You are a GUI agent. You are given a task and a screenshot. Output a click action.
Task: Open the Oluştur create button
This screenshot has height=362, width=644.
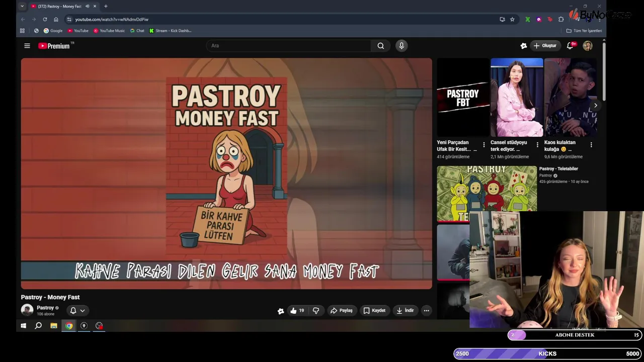click(x=545, y=46)
